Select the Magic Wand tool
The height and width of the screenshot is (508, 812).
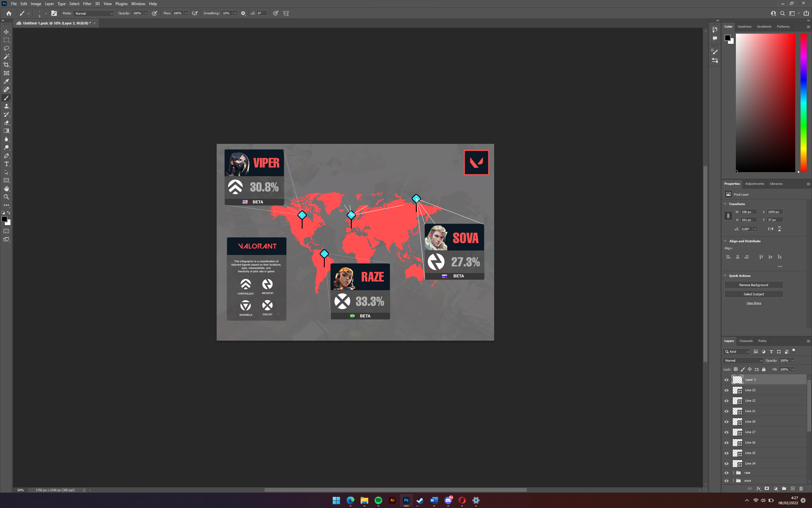click(x=6, y=57)
